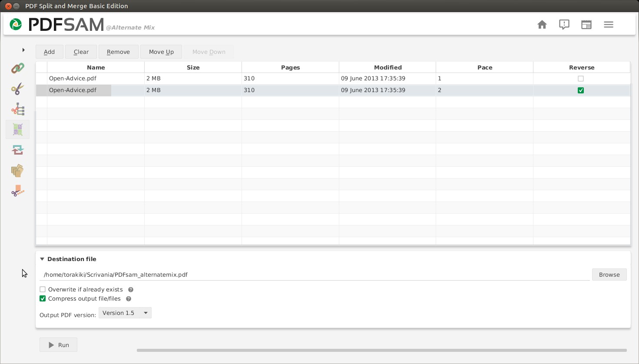Image resolution: width=639 pixels, height=364 pixels.
Task: Disable Compress output file/files
Action: [43, 298]
